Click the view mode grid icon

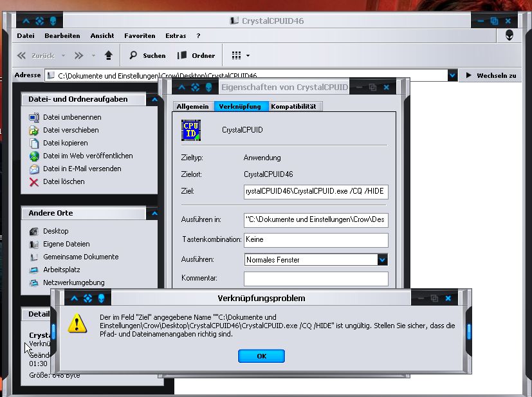236,55
